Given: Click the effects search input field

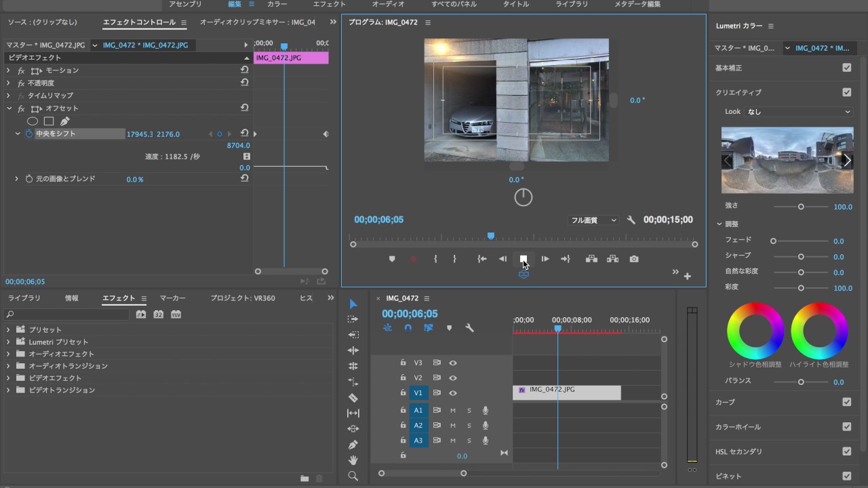Looking at the screenshot, I should pos(66,314).
